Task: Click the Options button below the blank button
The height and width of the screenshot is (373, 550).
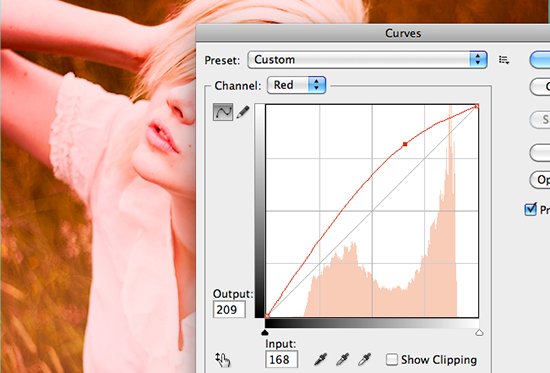Action: click(540, 180)
